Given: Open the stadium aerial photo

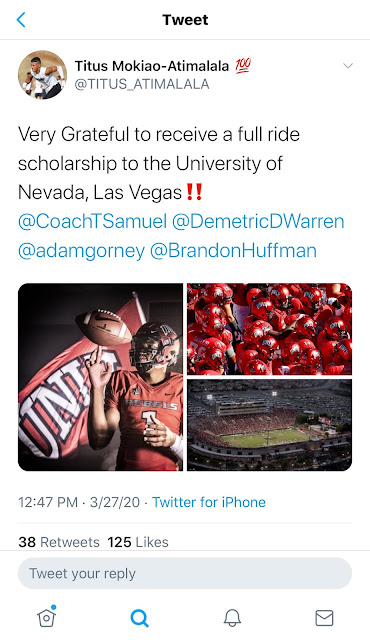Looking at the screenshot, I should coord(269,425).
